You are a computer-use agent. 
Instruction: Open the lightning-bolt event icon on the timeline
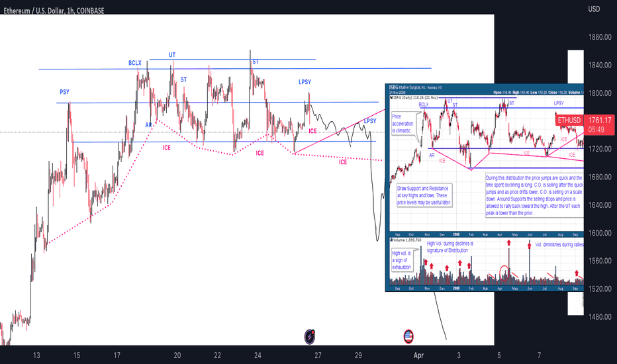tap(310, 336)
